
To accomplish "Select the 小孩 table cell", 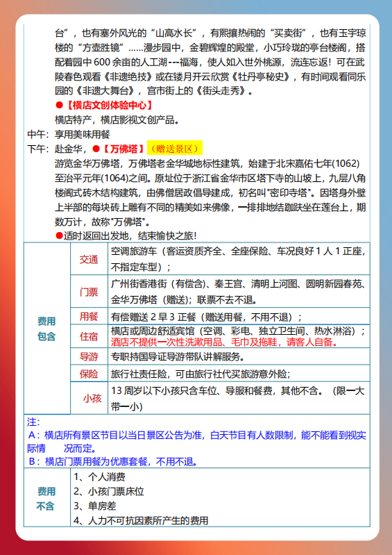I will (x=89, y=399).
